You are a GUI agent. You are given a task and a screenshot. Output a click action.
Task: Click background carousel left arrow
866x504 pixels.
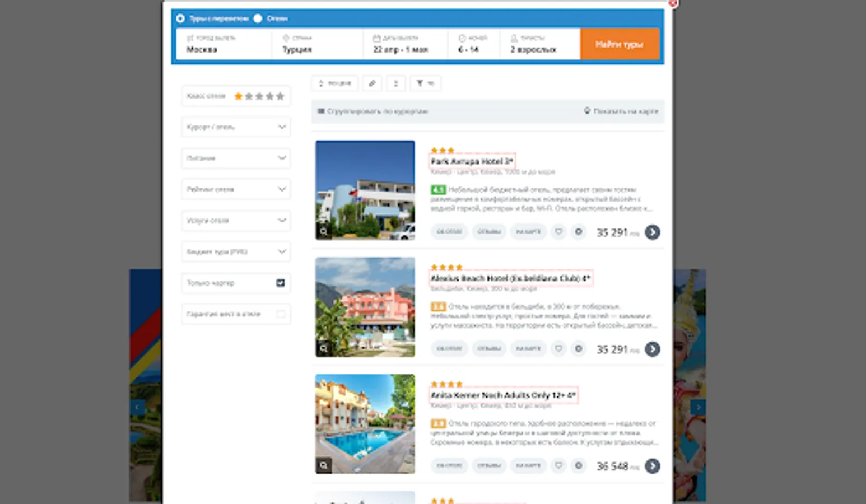click(x=138, y=407)
